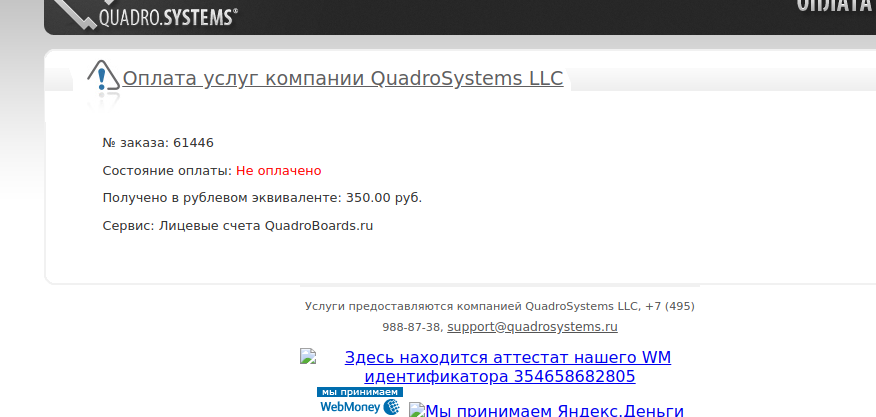This screenshot has width=876, height=417.
Task: Click the warning exclamation triangle icon
Action: pos(103,75)
